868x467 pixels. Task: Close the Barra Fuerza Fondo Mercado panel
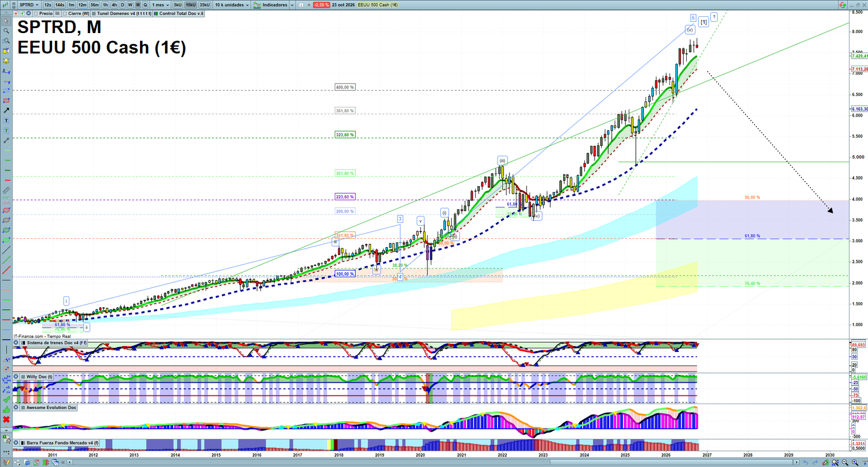click(16, 443)
